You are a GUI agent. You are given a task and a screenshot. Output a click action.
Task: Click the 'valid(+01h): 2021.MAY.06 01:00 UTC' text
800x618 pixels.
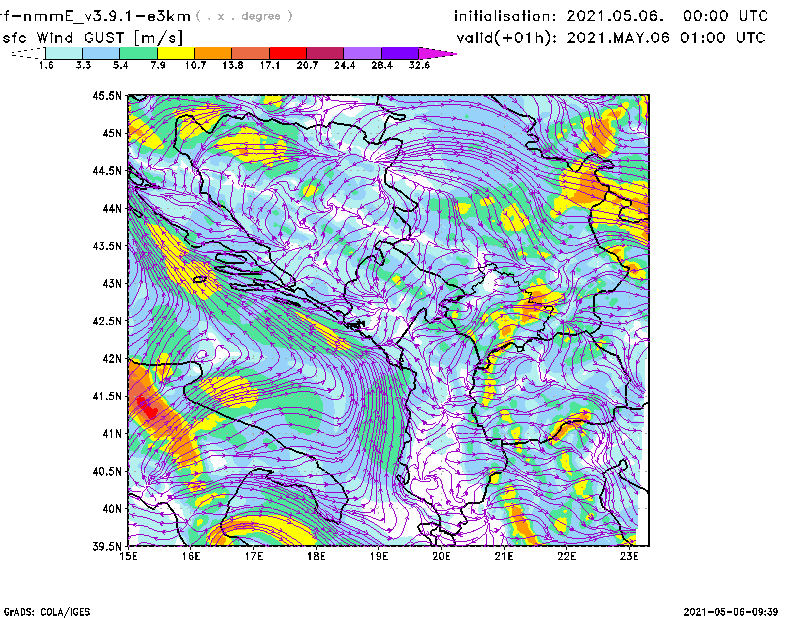611,38
